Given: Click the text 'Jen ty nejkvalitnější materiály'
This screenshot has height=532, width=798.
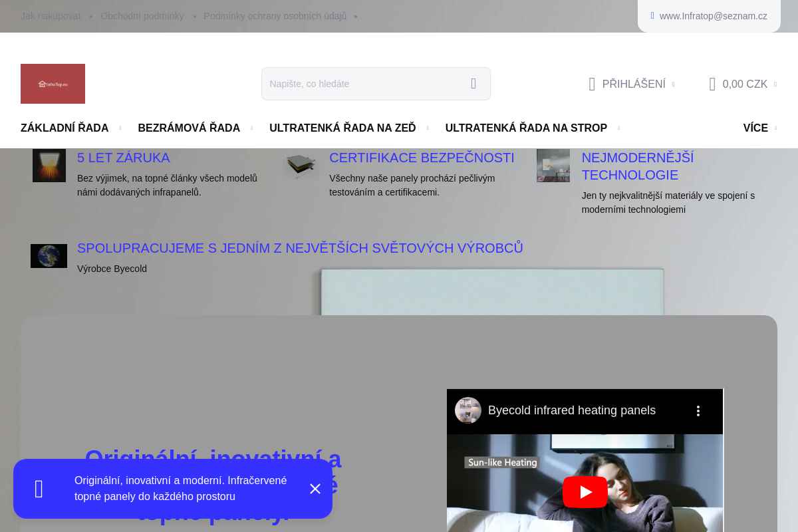Looking at the screenshot, I should point(668,202).
